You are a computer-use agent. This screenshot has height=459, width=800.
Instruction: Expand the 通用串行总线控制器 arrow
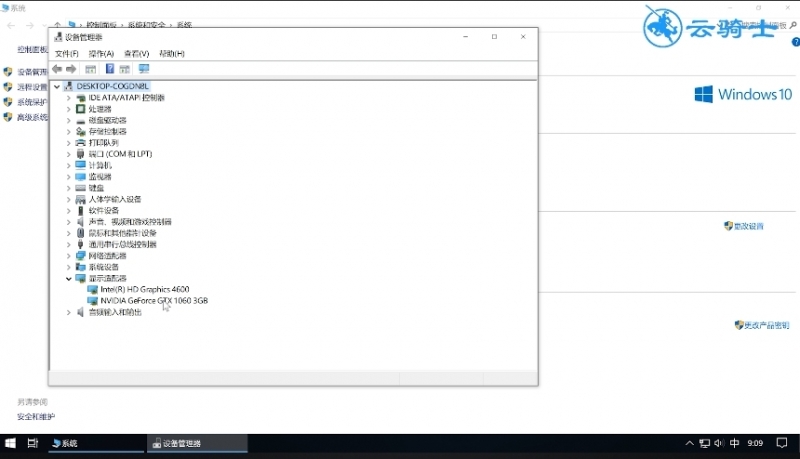[68, 244]
